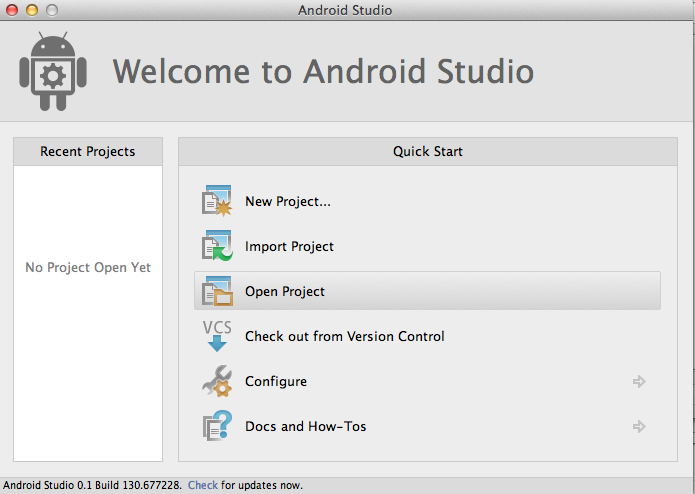Click the Import Project green arrow icon
Image resolution: width=695 pixels, height=494 pixels.
[x=217, y=246]
